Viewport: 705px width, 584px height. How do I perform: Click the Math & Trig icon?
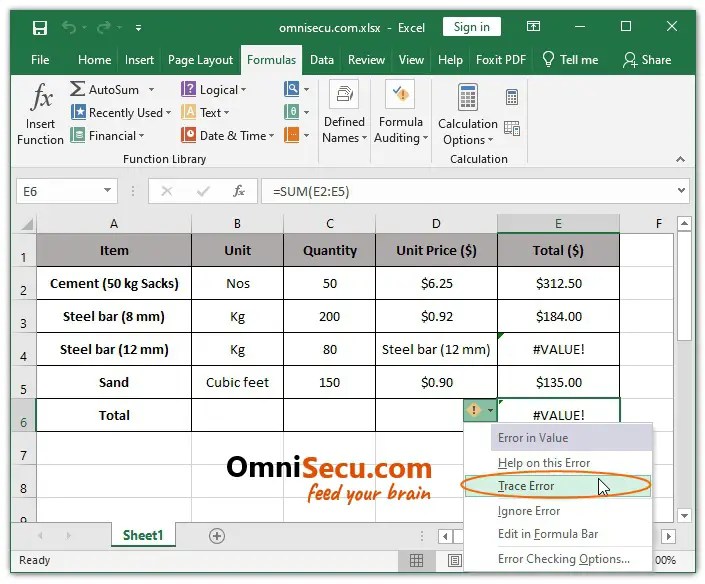(x=292, y=112)
